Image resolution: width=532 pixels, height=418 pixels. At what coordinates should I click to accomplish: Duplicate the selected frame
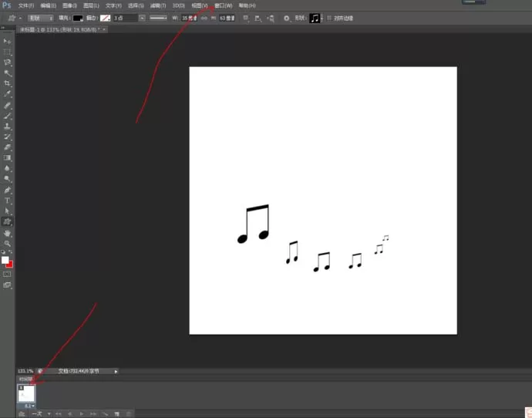116,414
